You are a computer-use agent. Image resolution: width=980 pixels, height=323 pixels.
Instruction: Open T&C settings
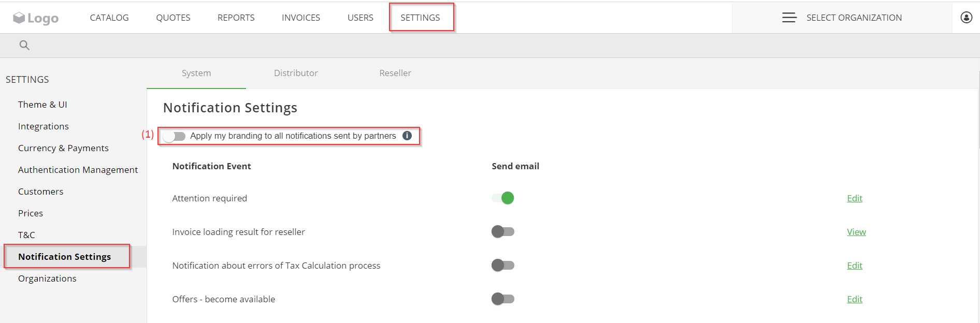coord(26,235)
